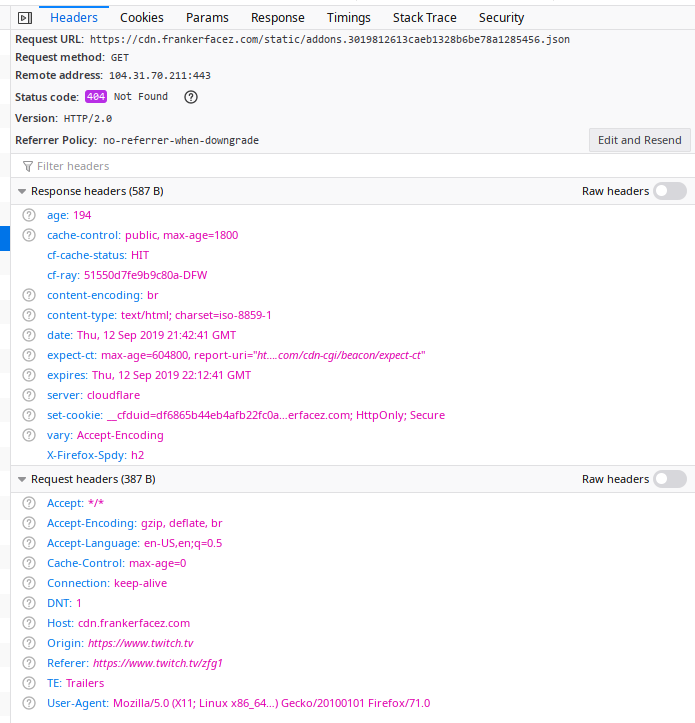Open help icon for Accept header
Viewport: 695px width, 723px height.
tap(29, 503)
